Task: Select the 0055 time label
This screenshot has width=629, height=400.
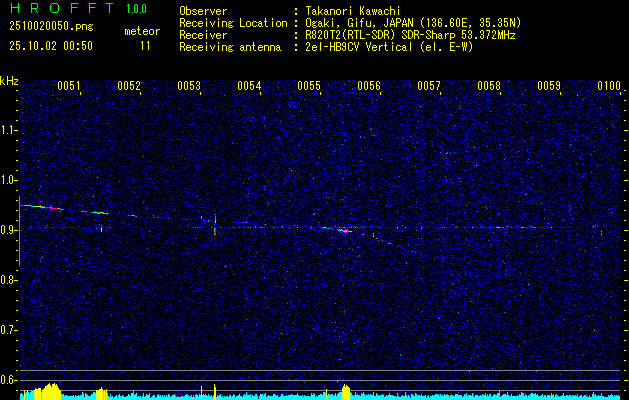Action: click(x=309, y=86)
